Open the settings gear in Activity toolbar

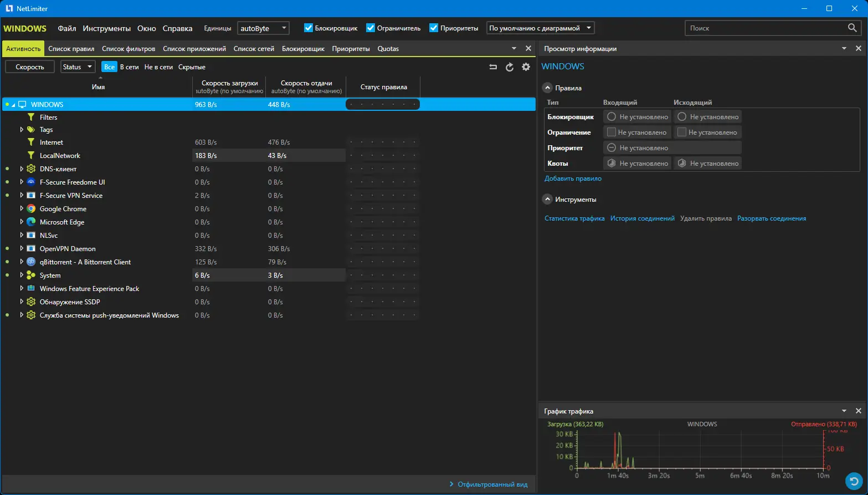526,67
